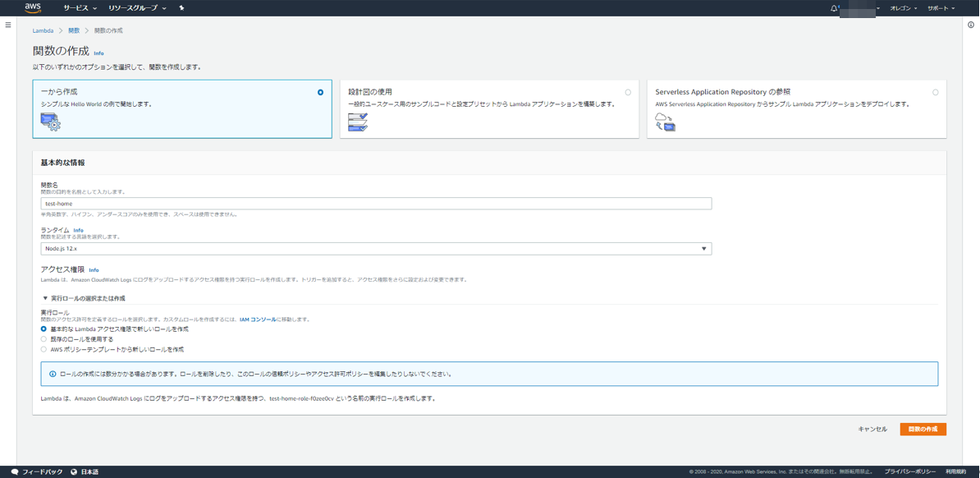The width and height of the screenshot is (980, 478).
Task: Open the IAM コンソール link
Action: click(x=258, y=319)
